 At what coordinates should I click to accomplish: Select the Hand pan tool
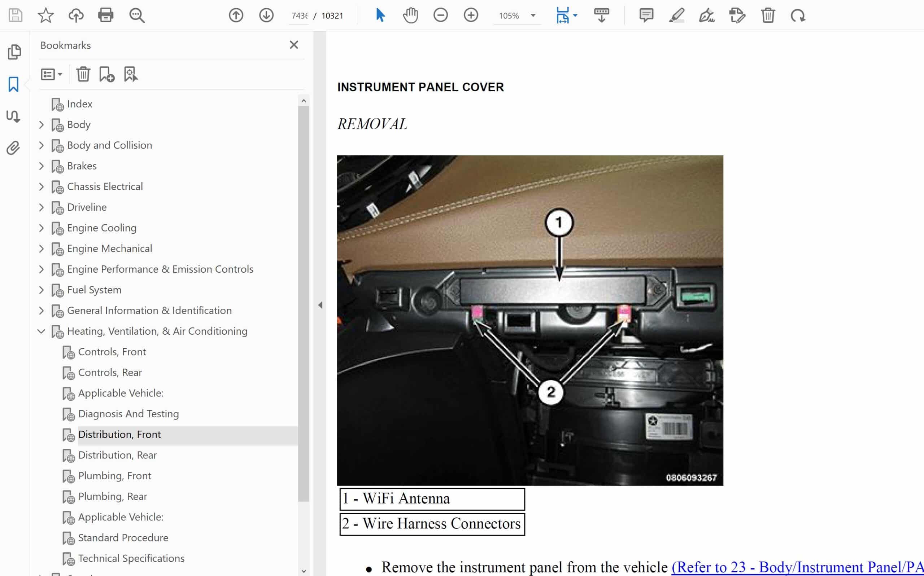click(x=410, y=16)
